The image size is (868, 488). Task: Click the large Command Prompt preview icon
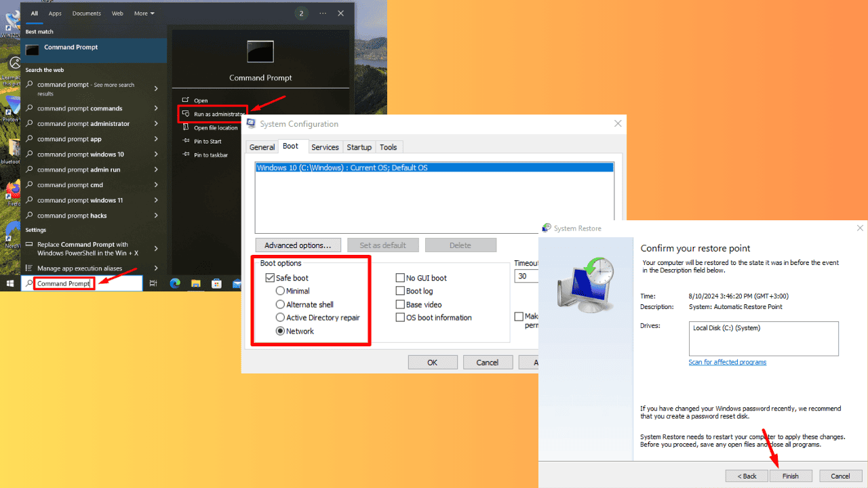(260, 52)
